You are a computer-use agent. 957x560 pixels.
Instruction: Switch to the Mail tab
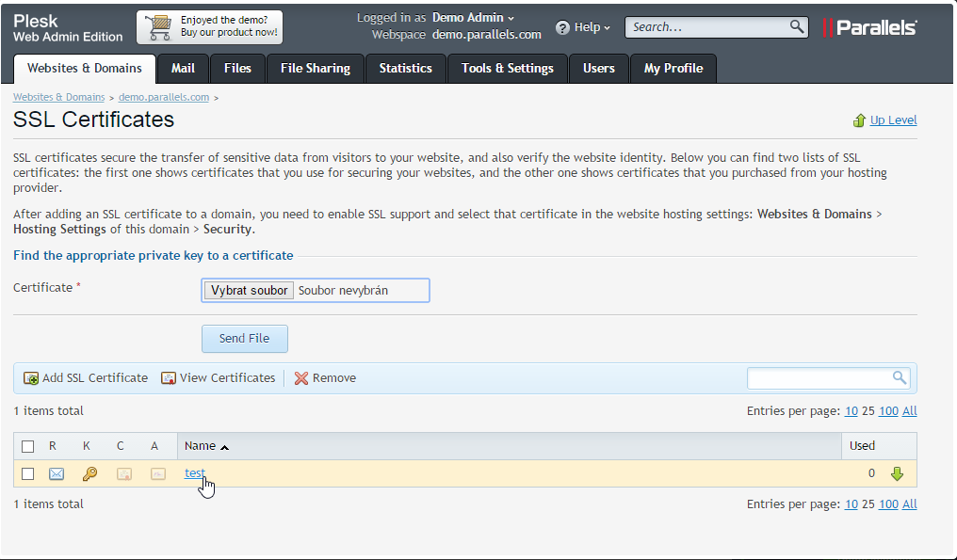pos(183,68)
